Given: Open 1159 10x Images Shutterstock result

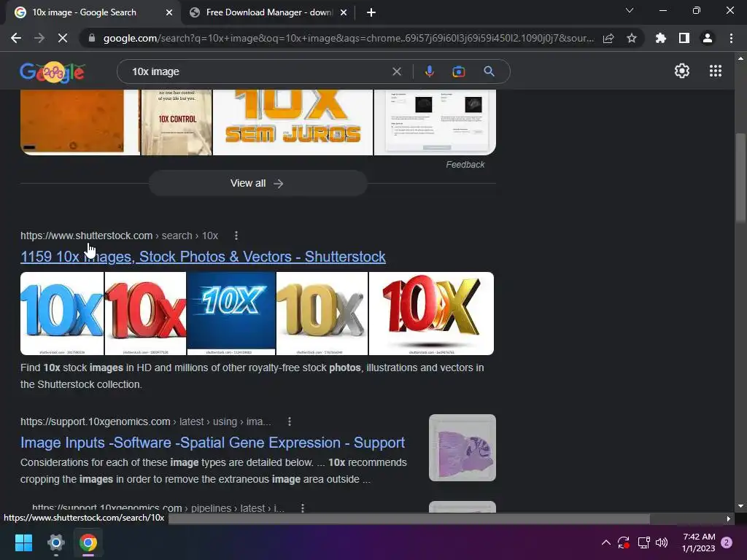Looking at the screenshot, I should coord(203,257).
